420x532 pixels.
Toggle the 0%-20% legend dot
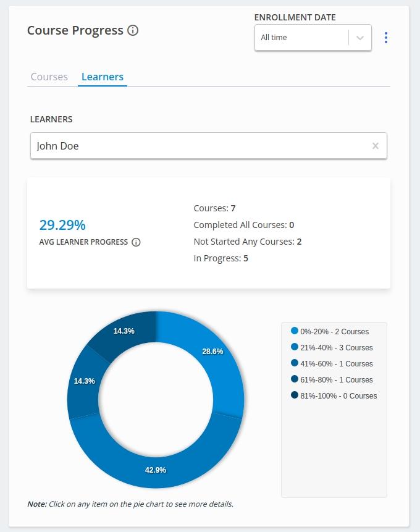coord(295,331)
